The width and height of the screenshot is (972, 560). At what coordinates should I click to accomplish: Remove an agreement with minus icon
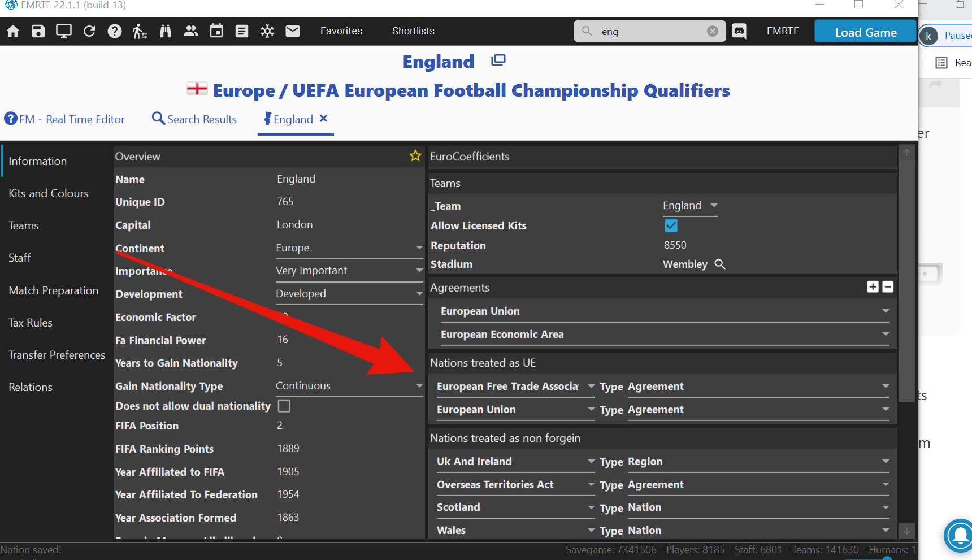click(x=888, y=287)
